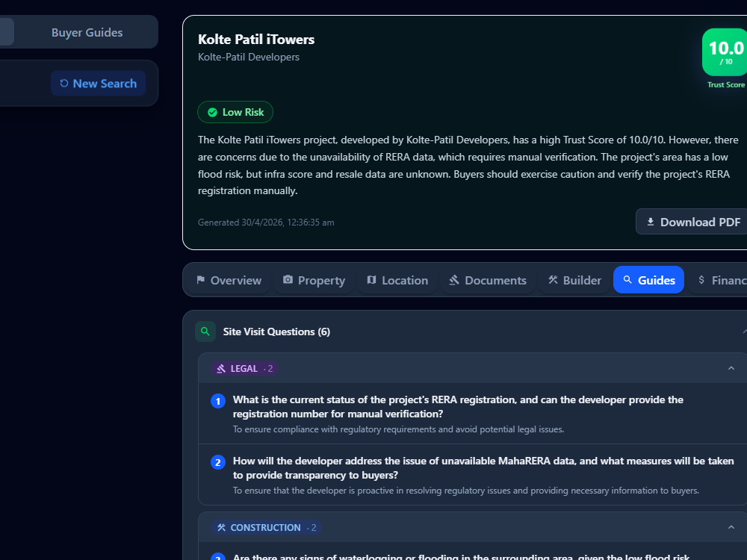Select the active Guides tab
This screenshot has height=560, width=747.
pyautogui.click(x=649, y=280)
